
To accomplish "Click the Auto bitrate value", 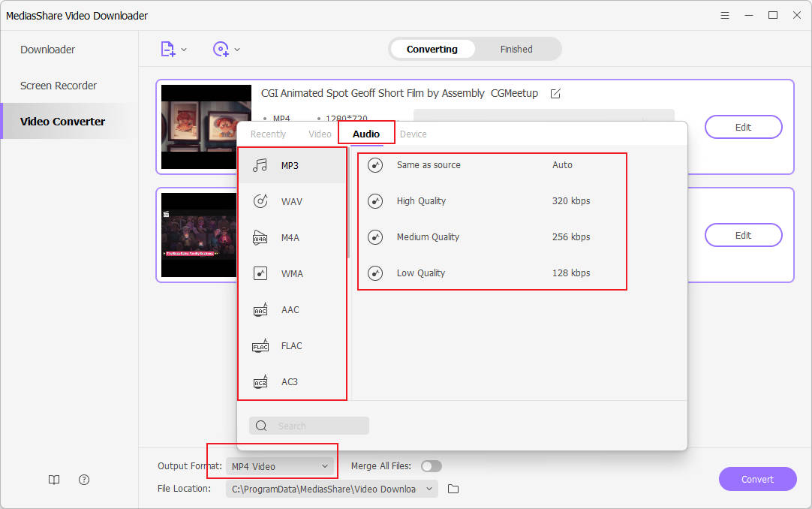I will click(x=562, y=165).
